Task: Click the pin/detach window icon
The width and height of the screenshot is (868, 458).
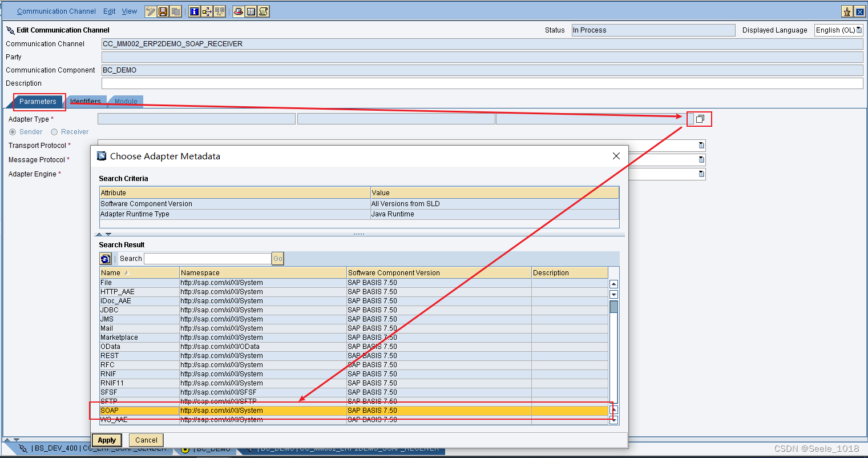Action: click(847, 11)
